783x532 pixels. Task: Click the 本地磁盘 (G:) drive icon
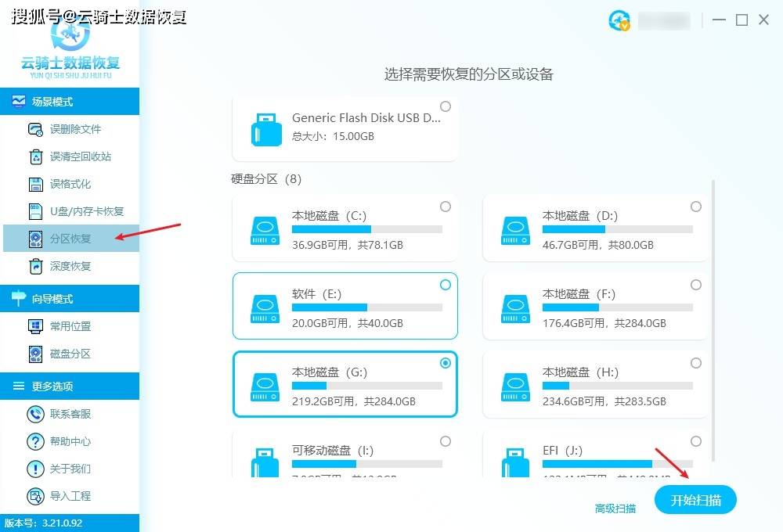coord(265,387)
